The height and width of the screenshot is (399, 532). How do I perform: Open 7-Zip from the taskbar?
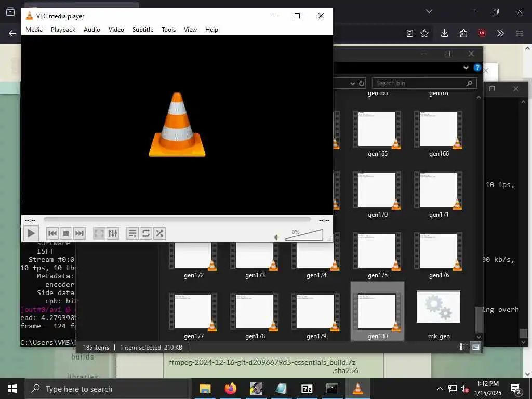coord(307,389)
